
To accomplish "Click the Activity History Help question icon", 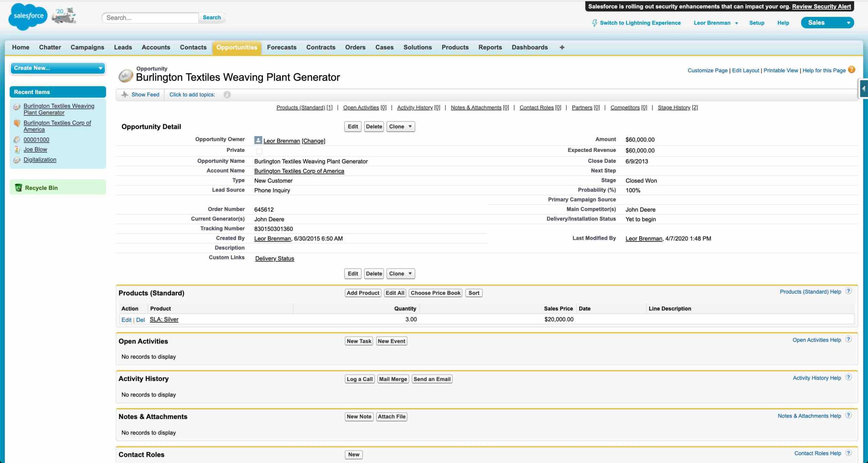I will coord(849,377).
